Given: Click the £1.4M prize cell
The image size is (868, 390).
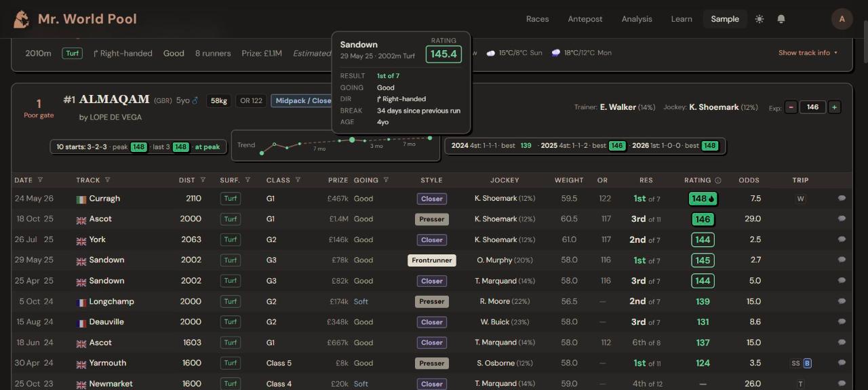Looking at the screenshot, I should click(338, 219).
